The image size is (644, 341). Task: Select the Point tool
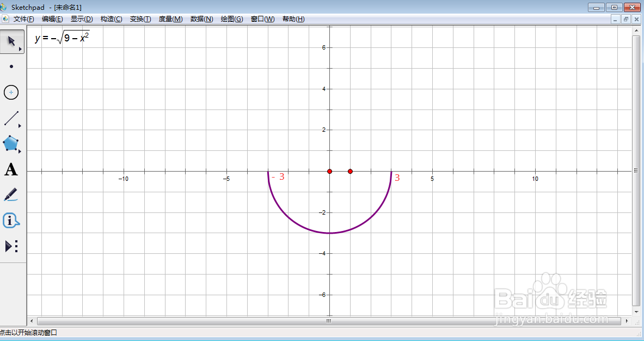(x=11, y=66)
